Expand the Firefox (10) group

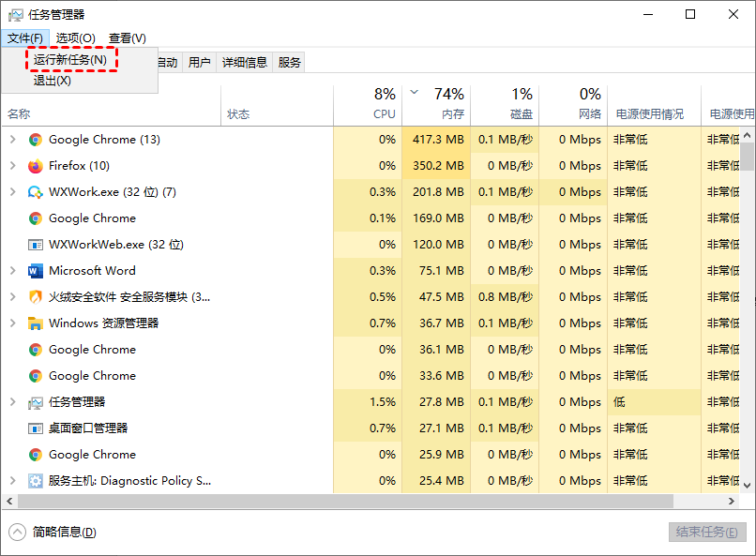(13, 166)
